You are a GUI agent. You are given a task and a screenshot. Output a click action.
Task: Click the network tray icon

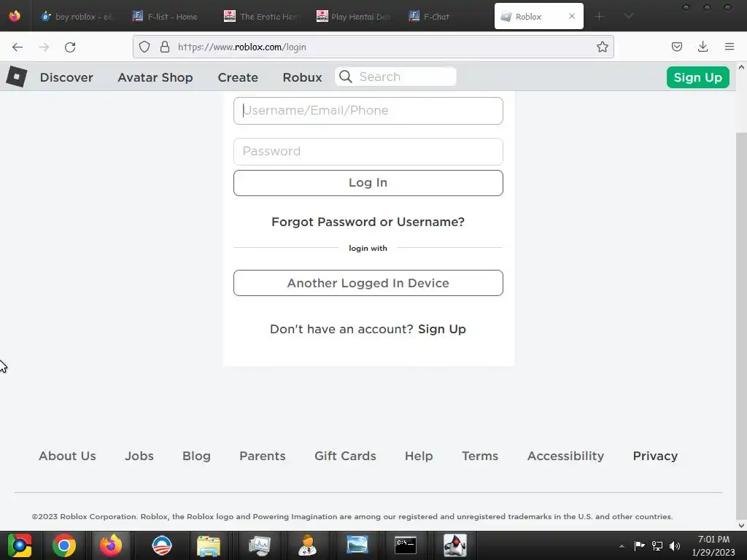657,545
